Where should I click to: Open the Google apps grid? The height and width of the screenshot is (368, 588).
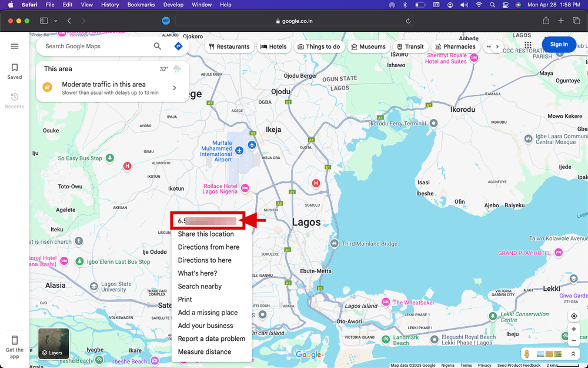(527, 44)
